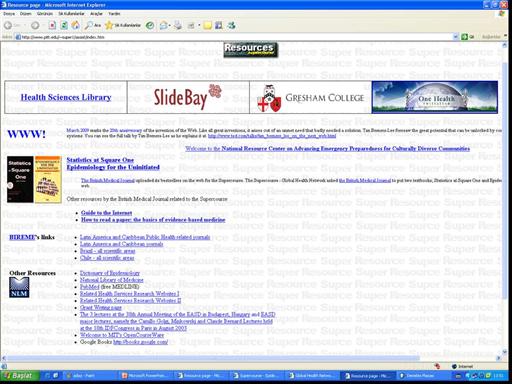Expand the address bar dropdown arrow
The width and height of the screenshot is (512, 384).
coord(456,37)
